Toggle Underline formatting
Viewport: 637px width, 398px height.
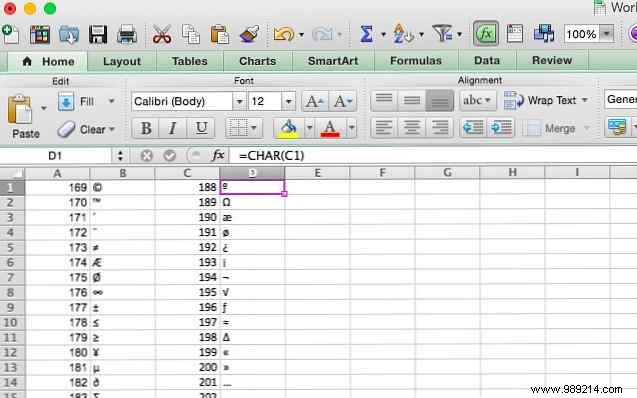(x=201, y=128)
